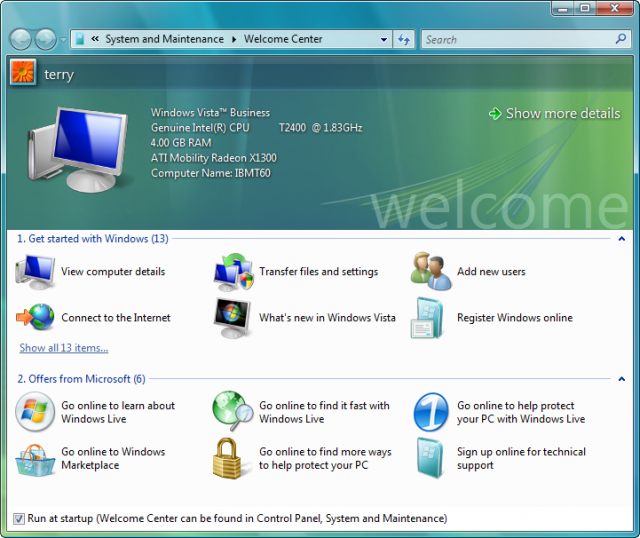Click the terry user account picture
This screenshot has height=538, width=640.
(23, 72)
